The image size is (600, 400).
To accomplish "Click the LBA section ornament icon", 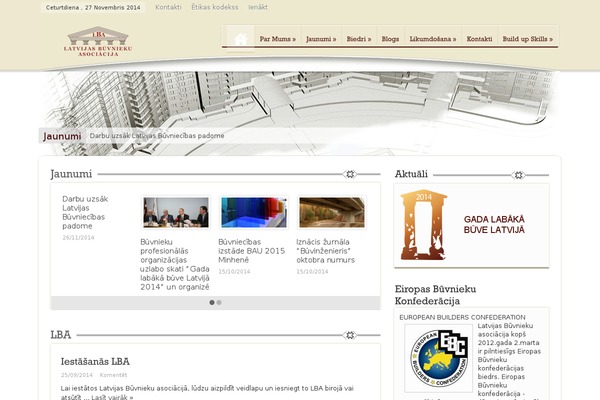I will pyautogui.click(x=350, y=335).
